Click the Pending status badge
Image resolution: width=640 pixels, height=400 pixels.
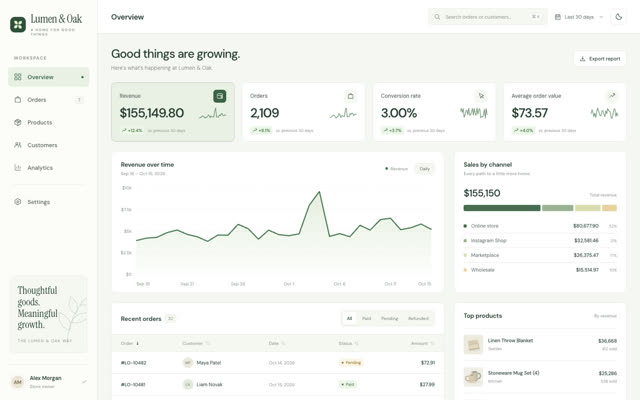coord(351,362)
